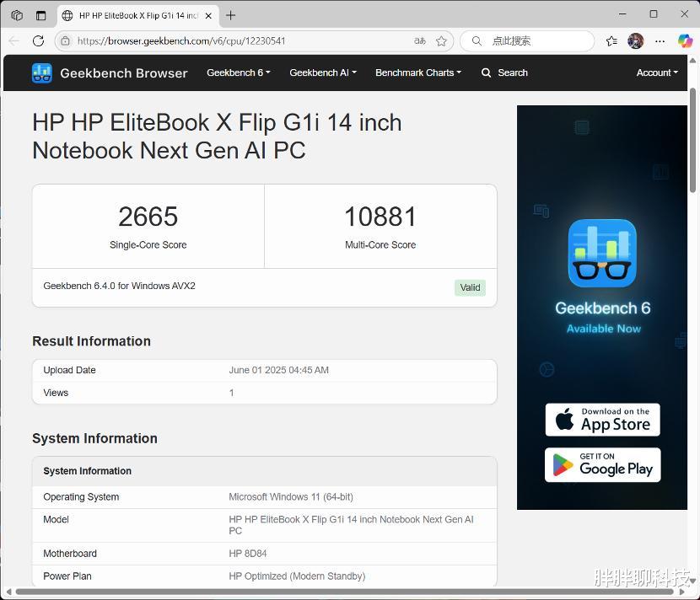The height and width of the screenshot is (600, 700).
Task: Click the address bar URL
Action: 180,41
